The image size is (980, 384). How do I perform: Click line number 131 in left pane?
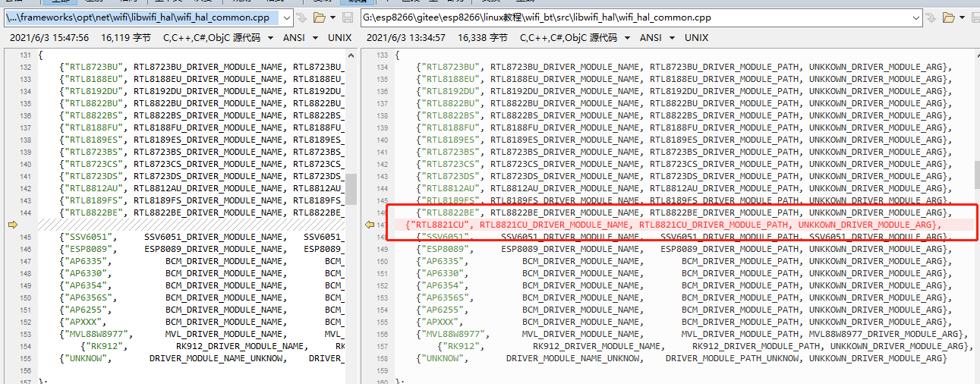coord(25,55)
